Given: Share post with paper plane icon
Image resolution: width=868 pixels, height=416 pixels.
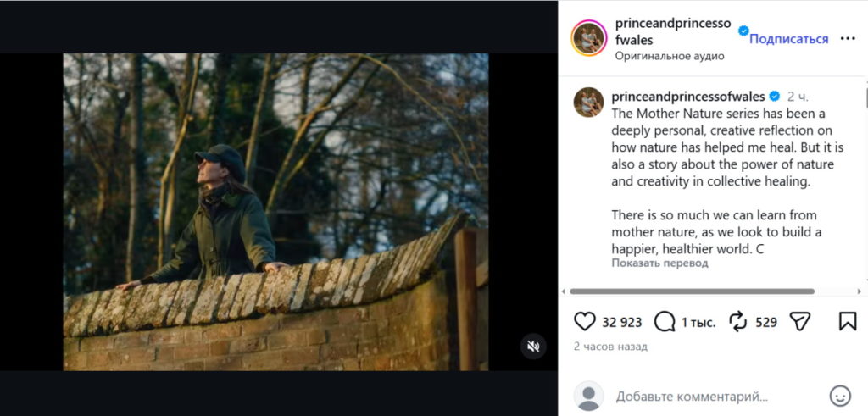Looking at the screenshot, I should [799, 322].
